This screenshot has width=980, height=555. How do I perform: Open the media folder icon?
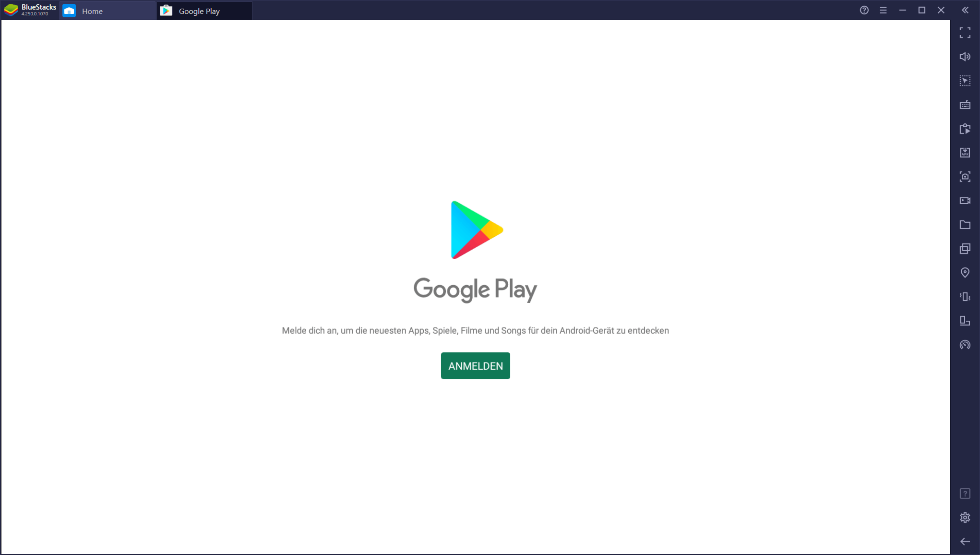[965, 225]
